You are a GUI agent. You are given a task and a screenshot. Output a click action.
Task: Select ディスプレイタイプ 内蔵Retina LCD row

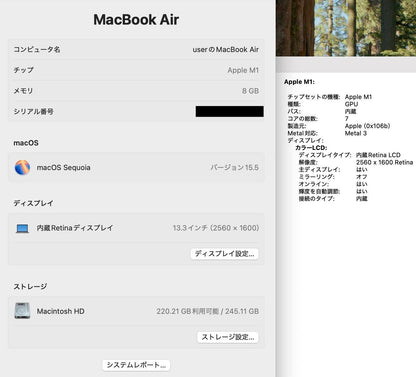[x=350, y=155]
